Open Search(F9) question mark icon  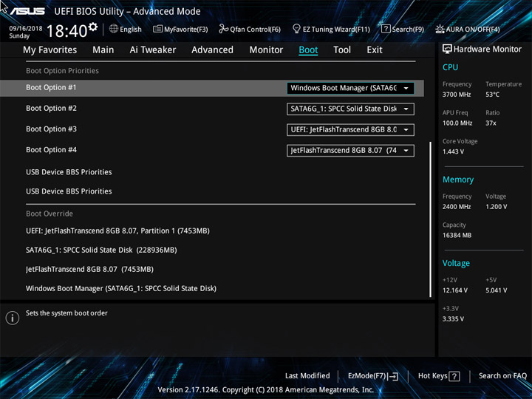coord(386,29)
